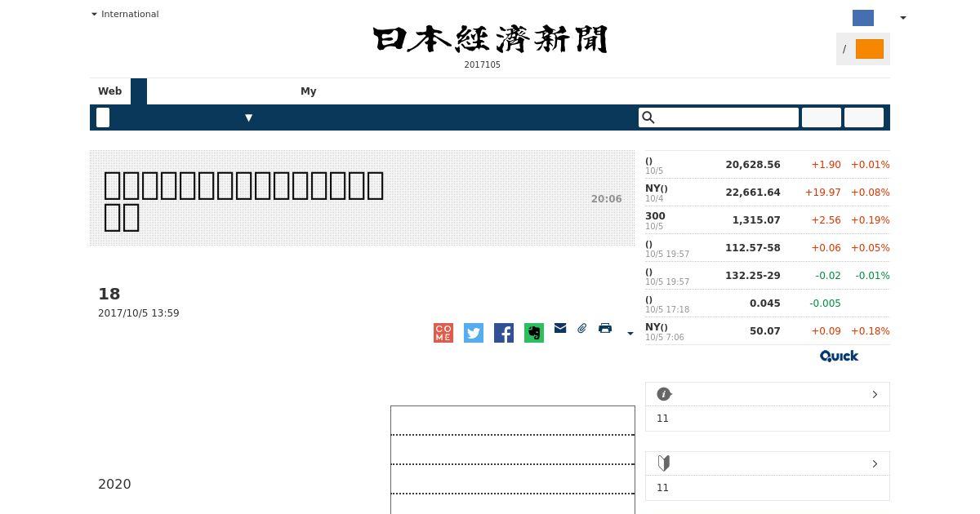Open the QUICK logo link
The image size is (980, 514).
click(839, 356)
